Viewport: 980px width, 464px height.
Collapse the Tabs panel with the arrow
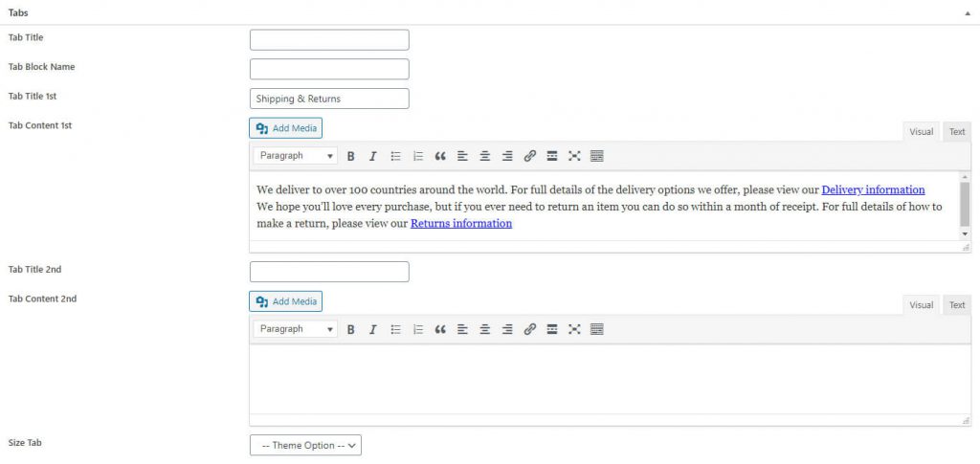point(969,12)
